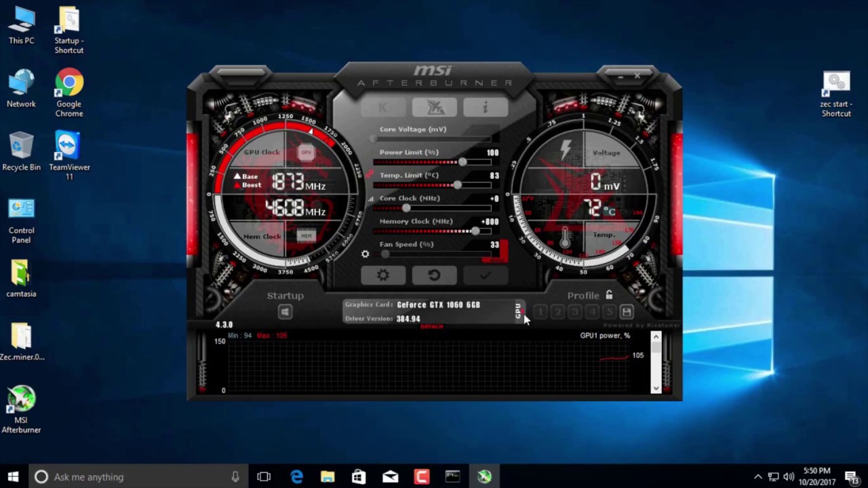Open Microsoft Edge from the taskbar
868x488 pixels.
(x=296, y=477)
